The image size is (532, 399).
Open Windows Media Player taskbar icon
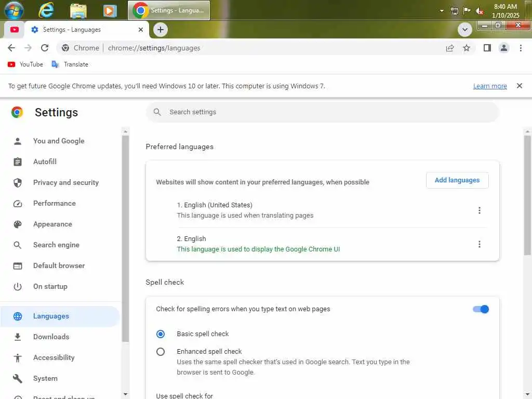click(x=110, y=10)
